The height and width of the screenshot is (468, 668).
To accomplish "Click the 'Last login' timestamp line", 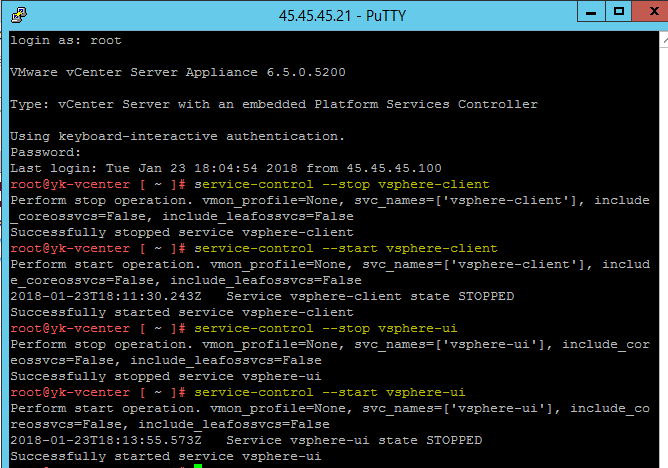I will [x=225, y=168].
